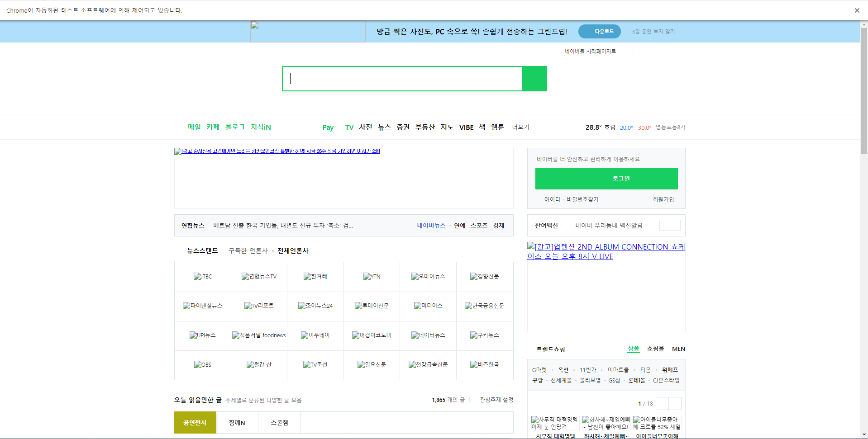Select the 경향신문 press logo

[x=485, y=277]
